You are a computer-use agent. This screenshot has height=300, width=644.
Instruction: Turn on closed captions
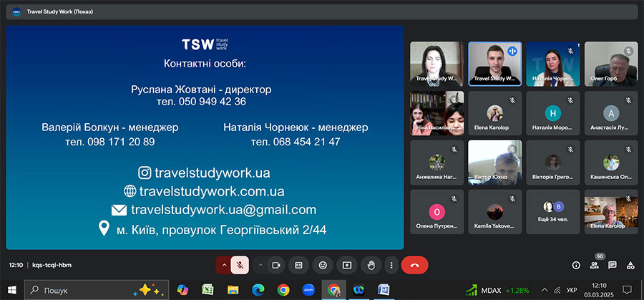[298, 265]
